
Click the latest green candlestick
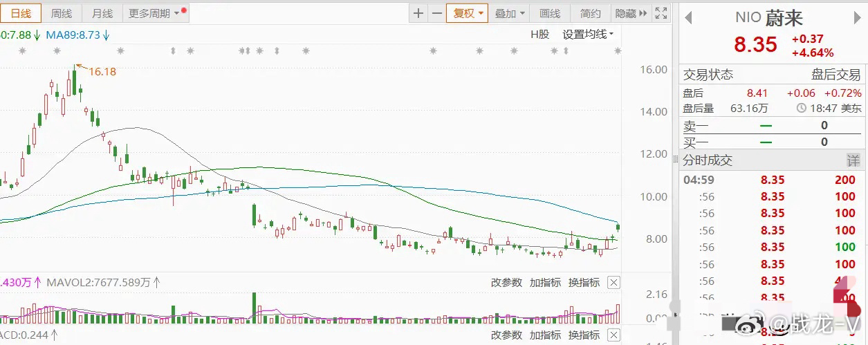pos(618,226)
